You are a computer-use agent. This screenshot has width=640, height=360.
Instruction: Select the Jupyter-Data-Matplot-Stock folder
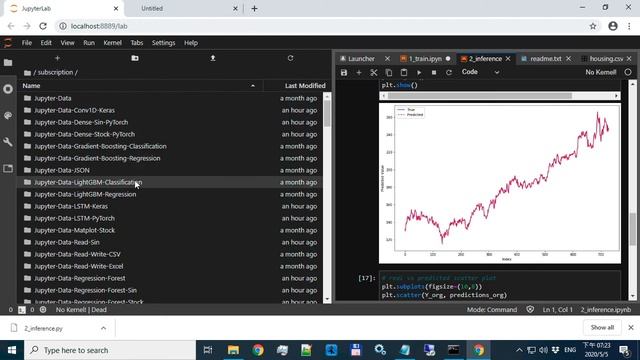(169, 230)
